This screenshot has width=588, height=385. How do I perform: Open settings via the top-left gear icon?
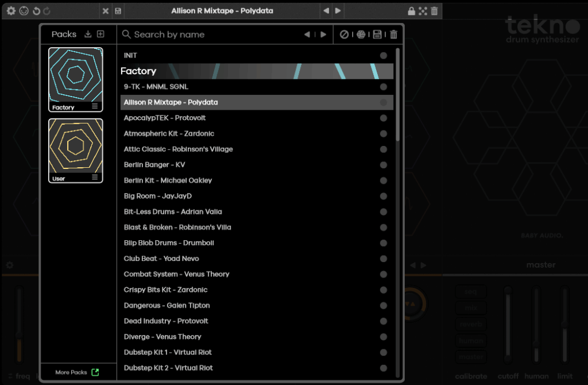[x=11, y=11]
